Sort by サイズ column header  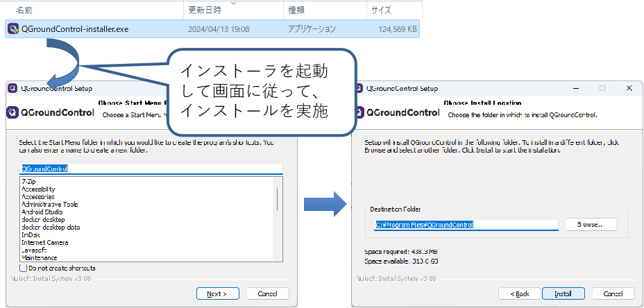tap(381, 10)
